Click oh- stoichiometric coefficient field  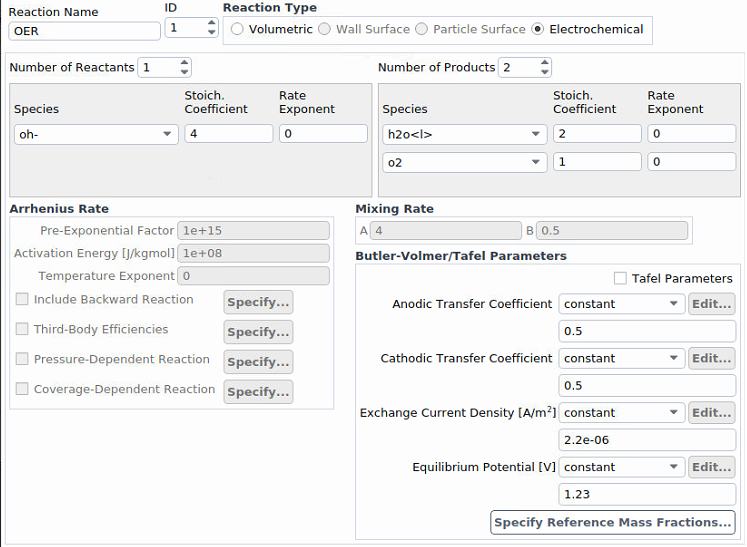pyautogui.click(x=229, y=133)
